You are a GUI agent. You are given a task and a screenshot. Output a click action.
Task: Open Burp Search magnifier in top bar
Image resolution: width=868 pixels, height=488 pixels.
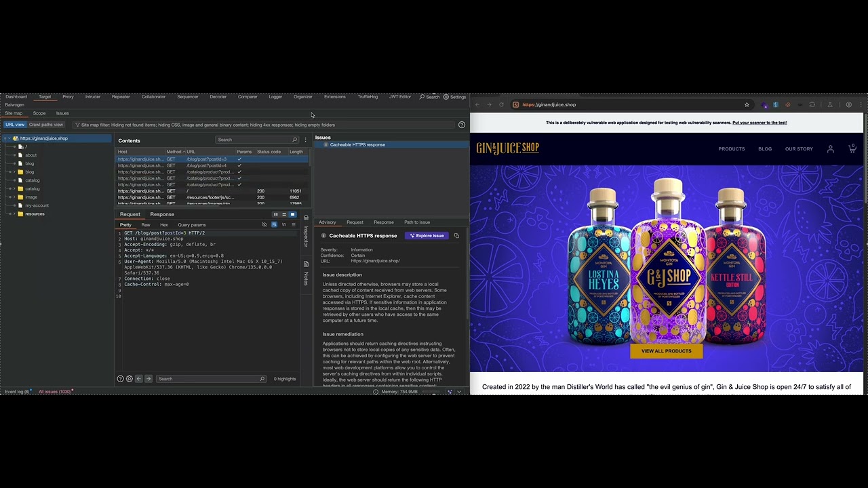tap(422, 97)
